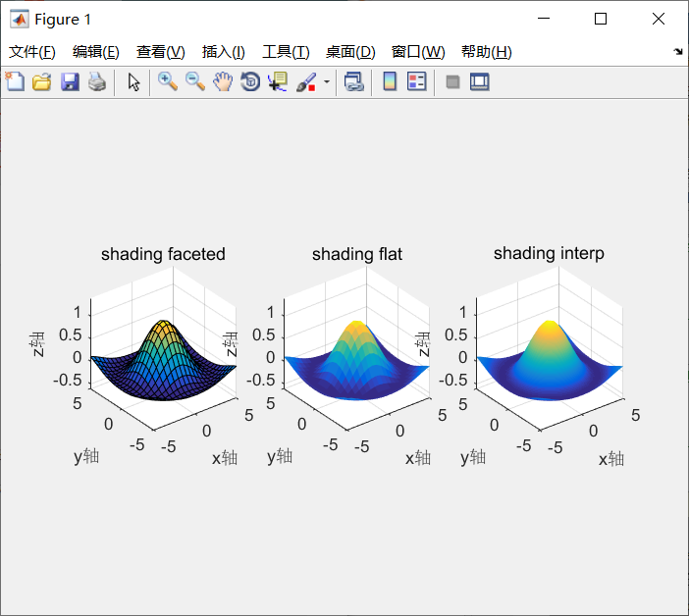The image size is (689, 616).
Task: Print the figure using the printer icon
Action: (x=97, y=82)
